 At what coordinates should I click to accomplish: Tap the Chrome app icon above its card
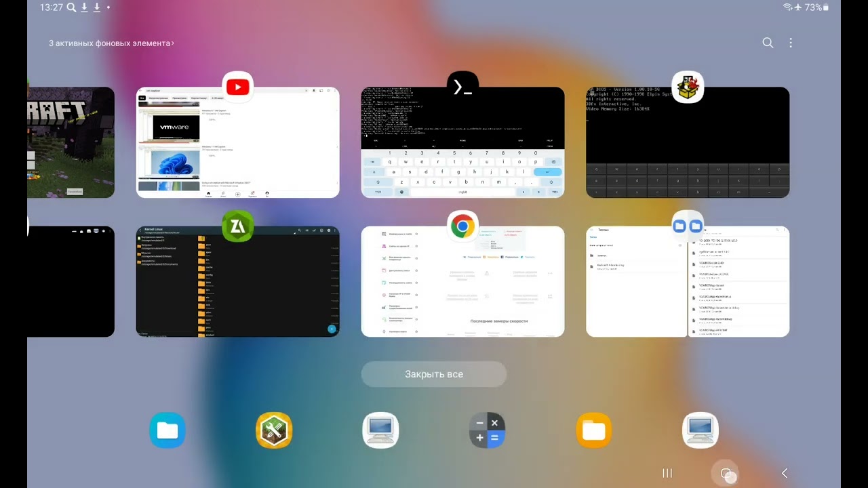tap(462, 226)
